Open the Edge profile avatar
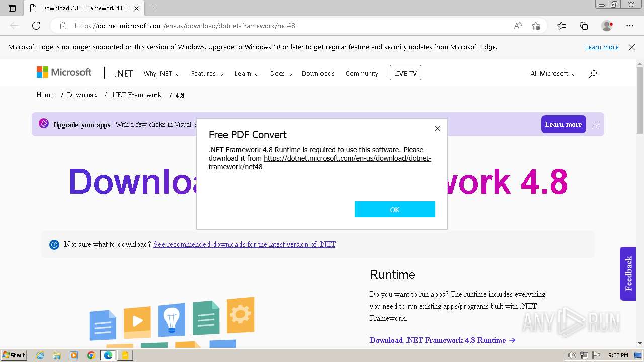 point(607,26)
